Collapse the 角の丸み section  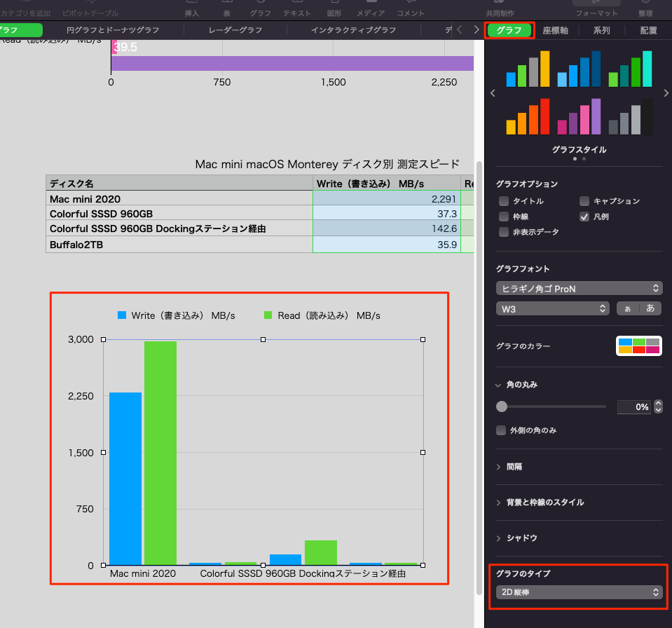498,385
